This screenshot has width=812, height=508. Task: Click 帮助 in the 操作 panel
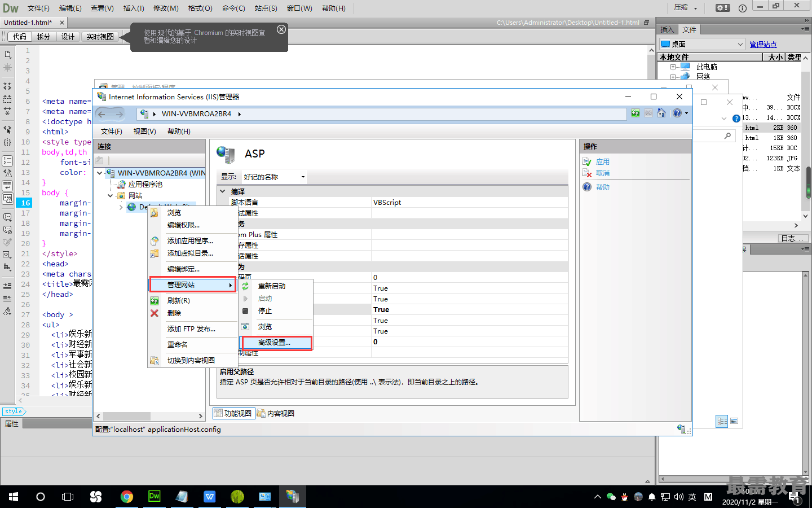tap(603, 187)
